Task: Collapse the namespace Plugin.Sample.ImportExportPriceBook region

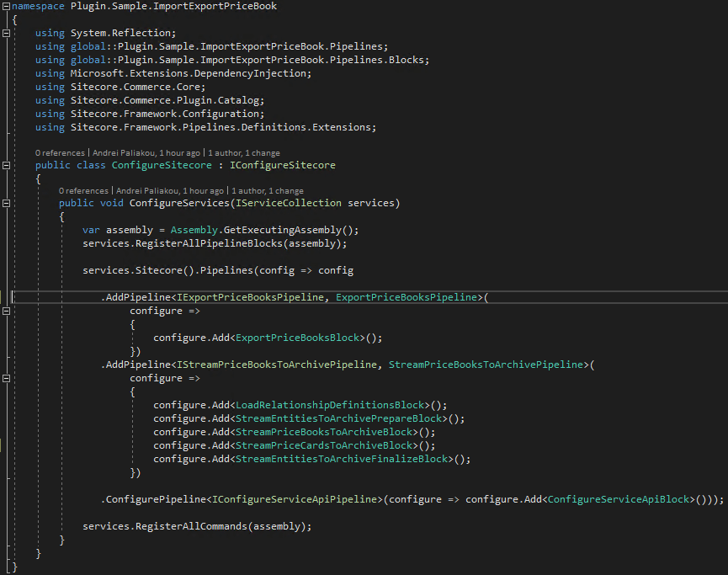Action: [x=7, y=6]
